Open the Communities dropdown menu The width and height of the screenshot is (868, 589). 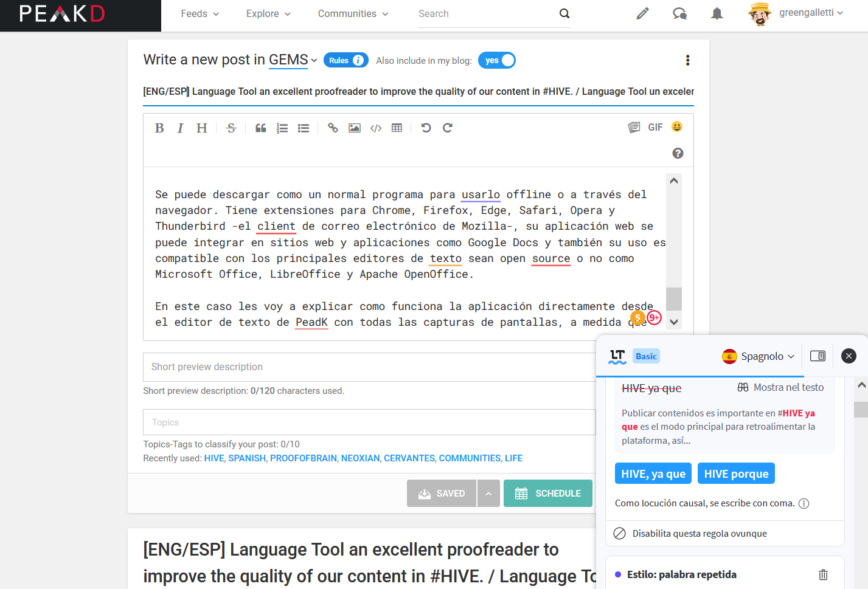click(353, 13)
